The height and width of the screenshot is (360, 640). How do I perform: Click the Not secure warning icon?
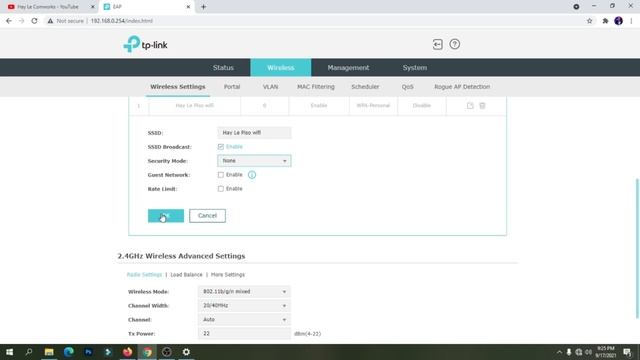pos(50,21)
